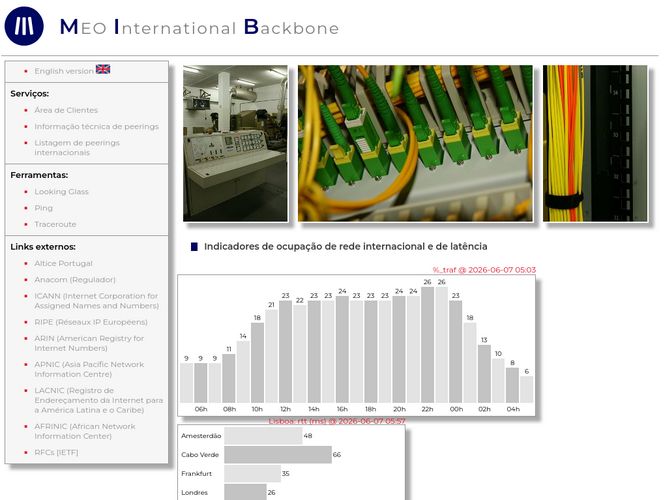
Task: Open the Ping tool link
Action: 43,208
